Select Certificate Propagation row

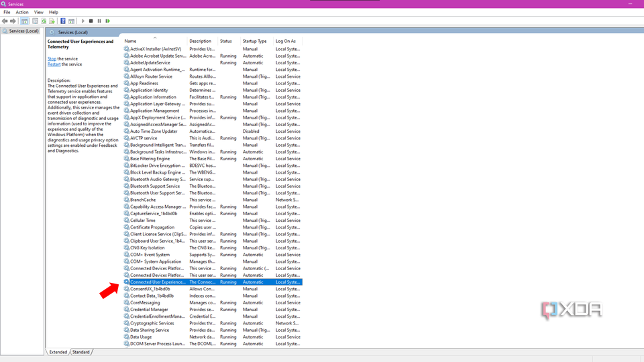point(213,227)
